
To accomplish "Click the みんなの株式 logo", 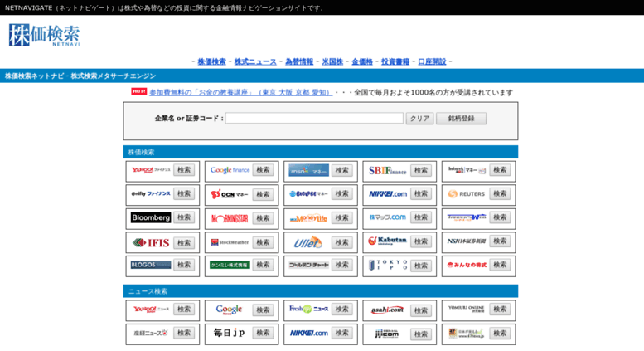I will pos(467,265).
